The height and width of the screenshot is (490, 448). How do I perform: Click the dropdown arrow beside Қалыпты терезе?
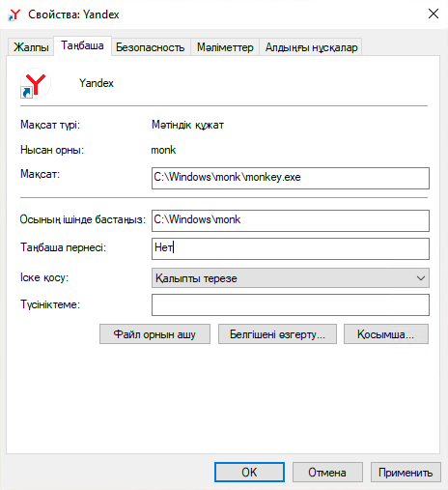pos(420,278)
